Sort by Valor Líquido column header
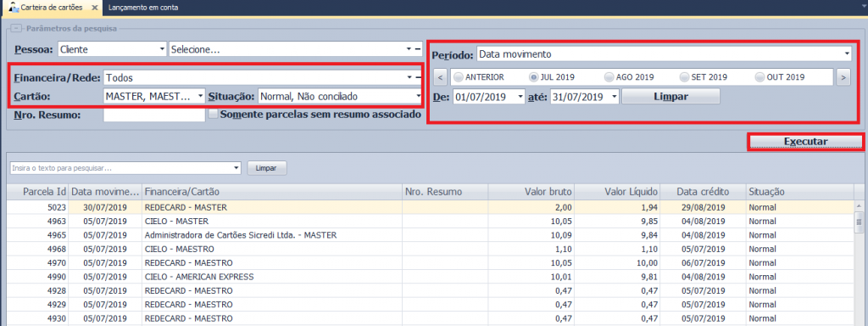The image size is (868, 326). pyautogui.click(x=617, y=192)
